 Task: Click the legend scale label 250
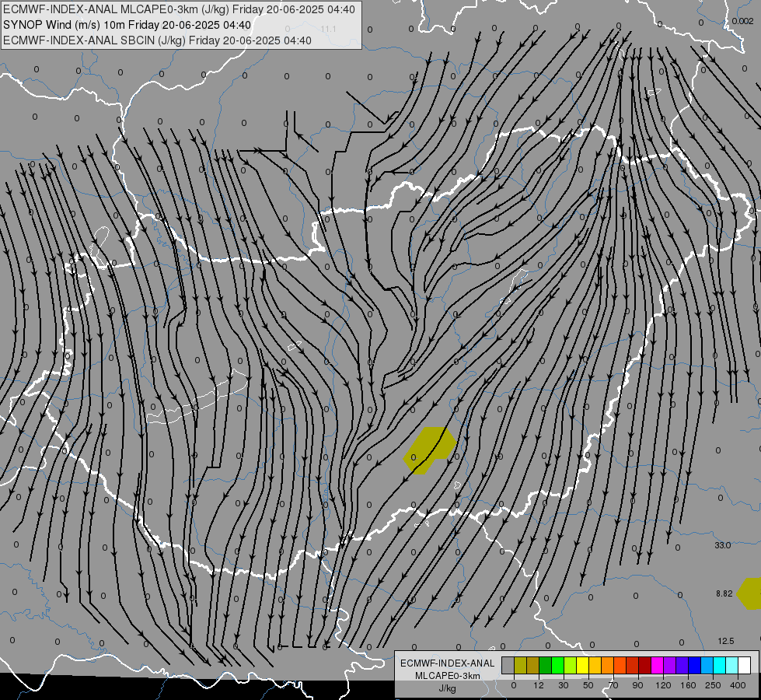pyautogui.click(x=713, y=685)
